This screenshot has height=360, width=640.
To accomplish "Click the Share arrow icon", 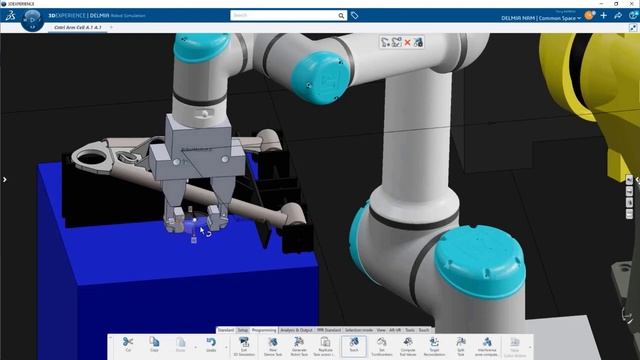I will 618,16.
